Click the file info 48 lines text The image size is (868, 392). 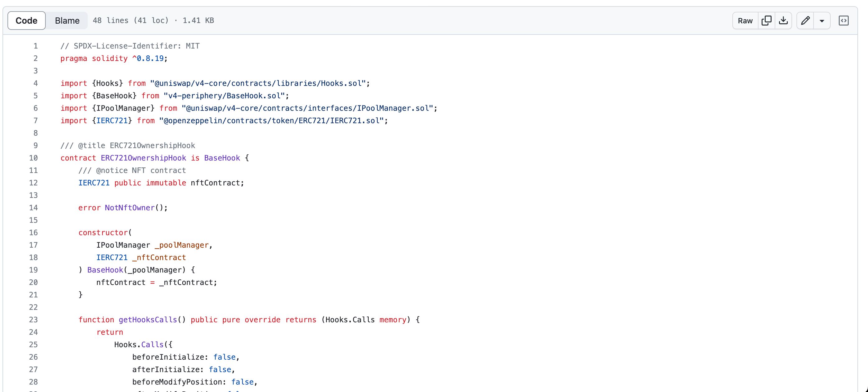click(x=153, y=21)
